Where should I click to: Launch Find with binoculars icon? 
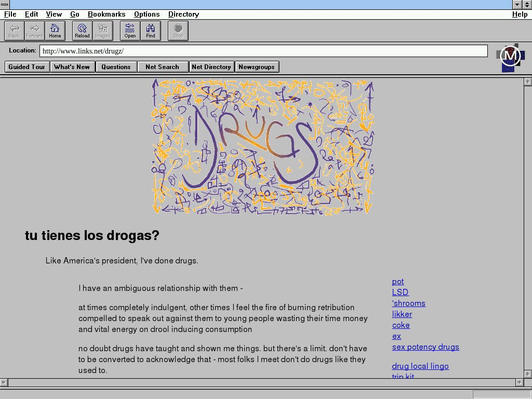[x=151, y=31]
